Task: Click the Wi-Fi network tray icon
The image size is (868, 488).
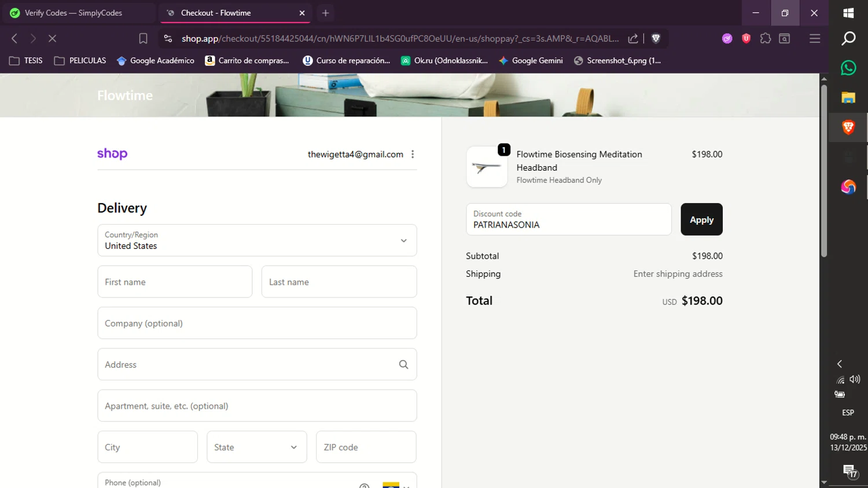Action: click(840, 380)
